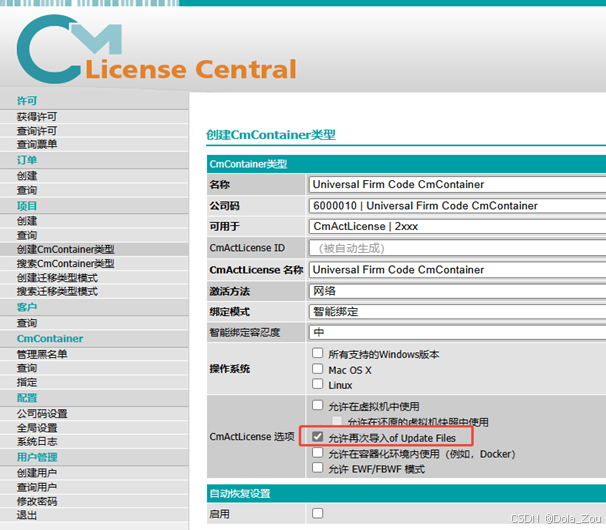Click the CmActLicense 名称 input field
This screenshot has width=606, height=530.
pos(457,270)
